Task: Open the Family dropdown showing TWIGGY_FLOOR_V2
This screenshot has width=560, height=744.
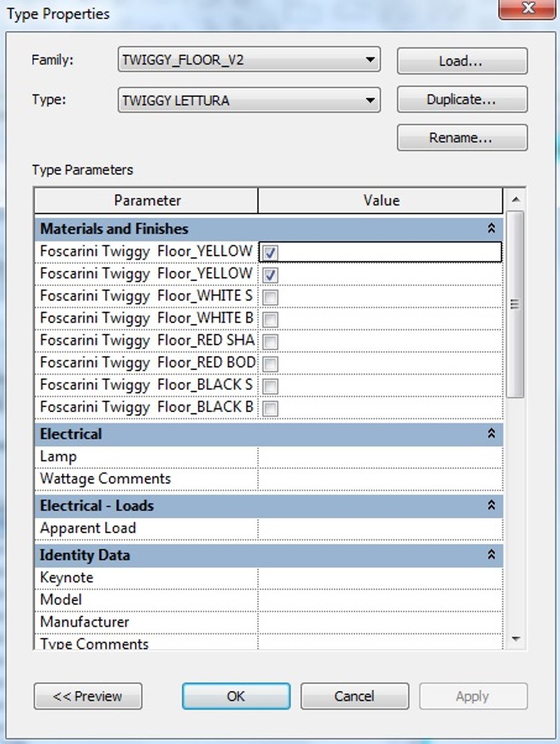Action: (249, 60)
